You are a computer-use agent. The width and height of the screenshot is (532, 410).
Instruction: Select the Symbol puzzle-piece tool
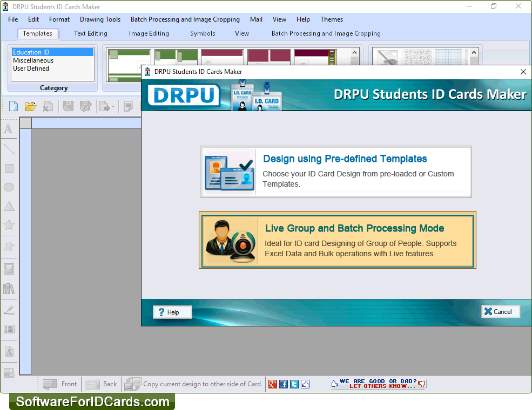point(9,247)
